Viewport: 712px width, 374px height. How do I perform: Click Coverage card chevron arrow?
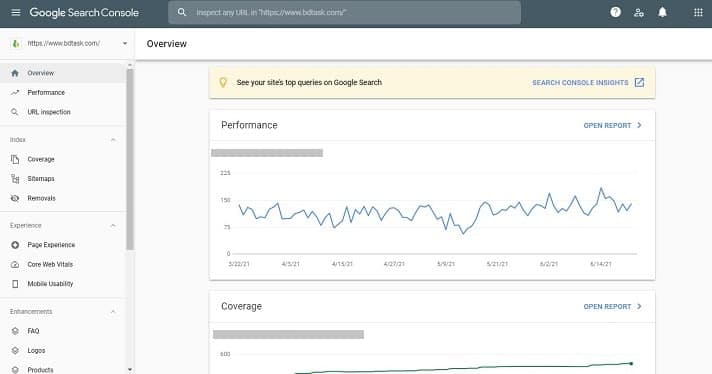tap(639, 306)
